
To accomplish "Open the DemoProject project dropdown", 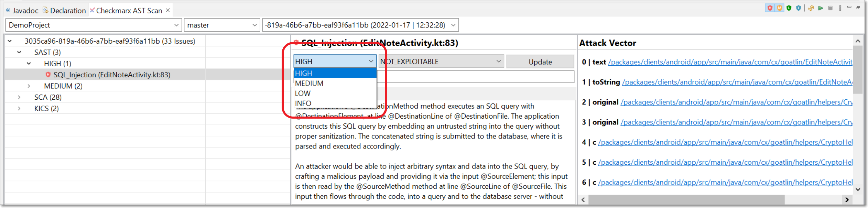I will 94,25.
